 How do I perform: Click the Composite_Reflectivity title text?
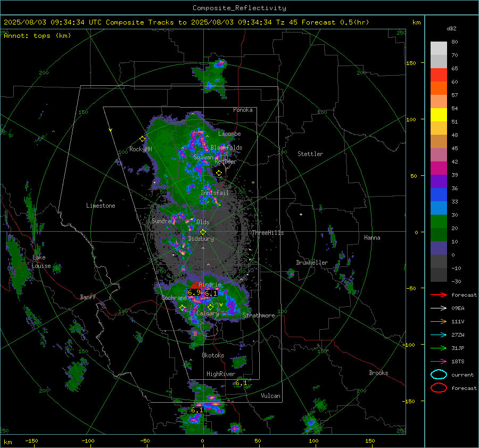(x=240, y=8)
